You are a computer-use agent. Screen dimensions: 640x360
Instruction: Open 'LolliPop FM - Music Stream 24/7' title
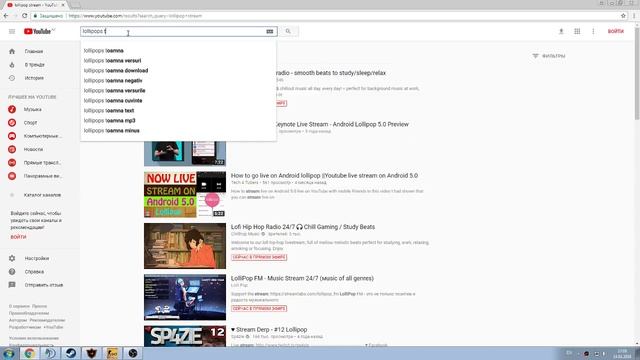point(302,278)
